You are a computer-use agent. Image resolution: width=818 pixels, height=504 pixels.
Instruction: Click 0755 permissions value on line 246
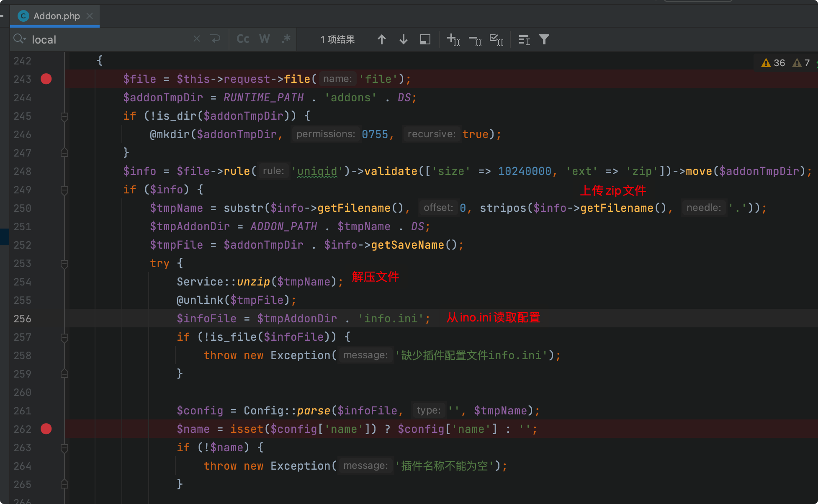375,134
